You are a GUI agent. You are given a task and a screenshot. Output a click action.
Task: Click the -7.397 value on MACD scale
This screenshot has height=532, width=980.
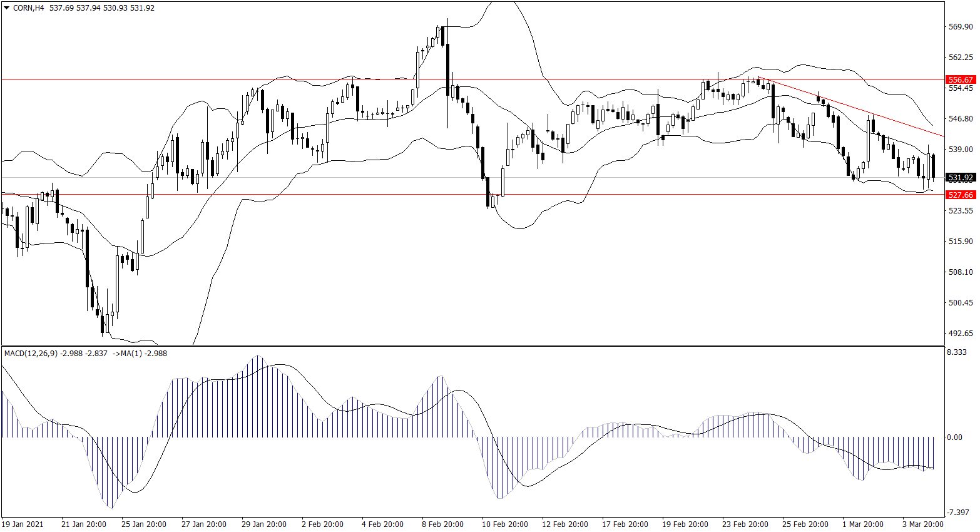click(958, 513)
